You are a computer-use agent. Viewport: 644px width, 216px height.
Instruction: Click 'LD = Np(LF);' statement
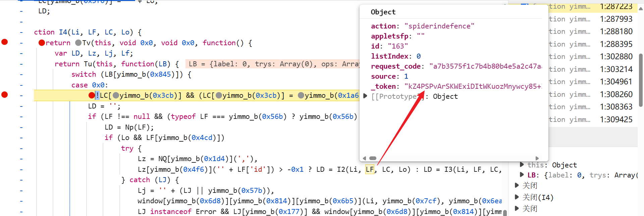[x=129, y=127]
